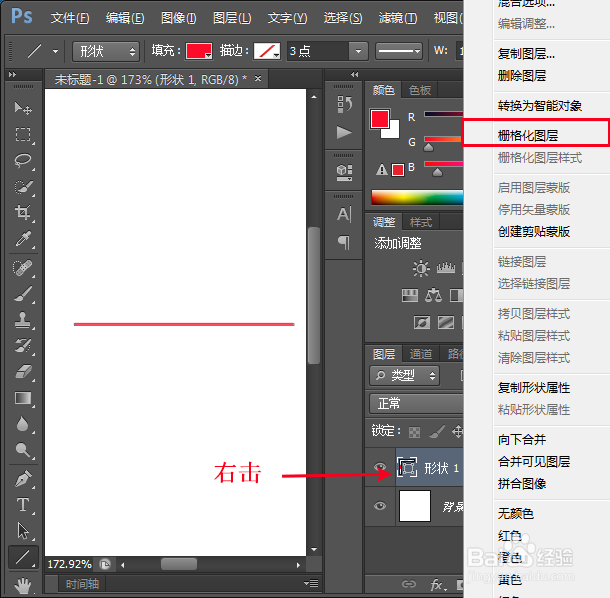Click Brightness/Contrast adjustment icon
Viewport: 610px width, 598px height.
point(421,268)
